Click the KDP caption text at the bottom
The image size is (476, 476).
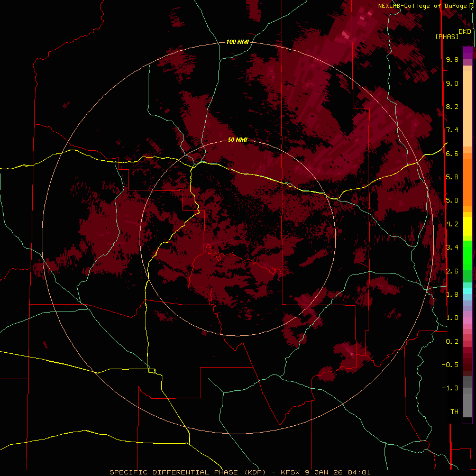click(240, 472)
